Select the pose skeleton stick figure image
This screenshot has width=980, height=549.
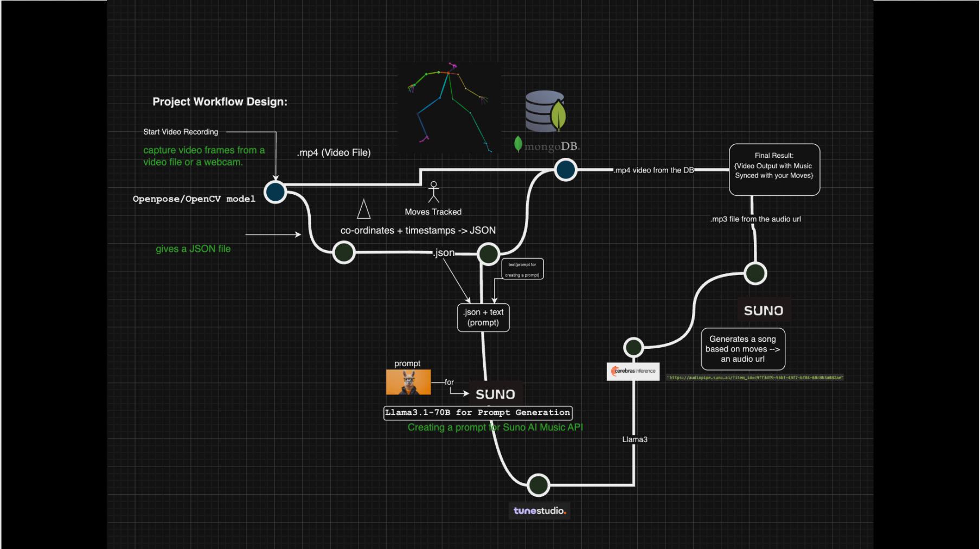[x=450, y=107]
